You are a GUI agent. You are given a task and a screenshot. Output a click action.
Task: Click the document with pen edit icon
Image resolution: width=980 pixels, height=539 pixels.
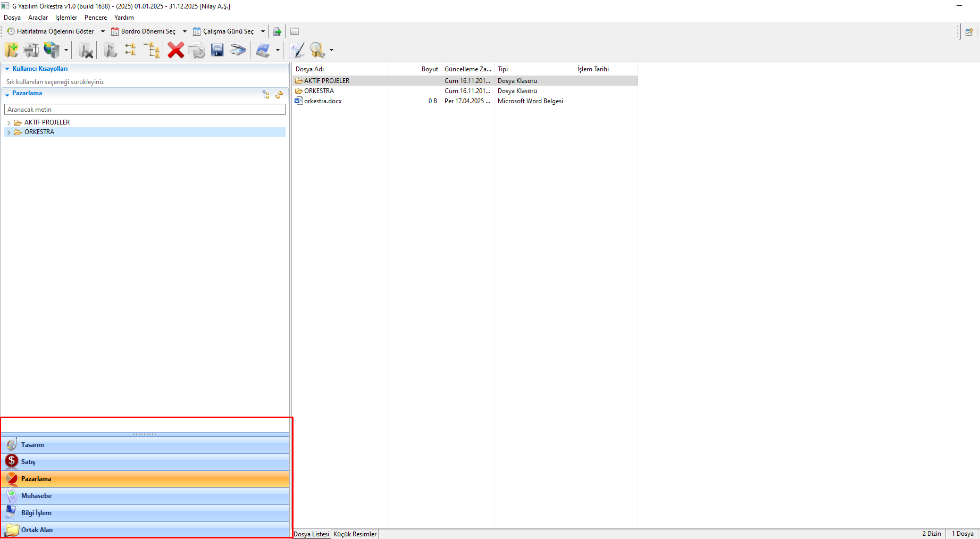[297, 50]
